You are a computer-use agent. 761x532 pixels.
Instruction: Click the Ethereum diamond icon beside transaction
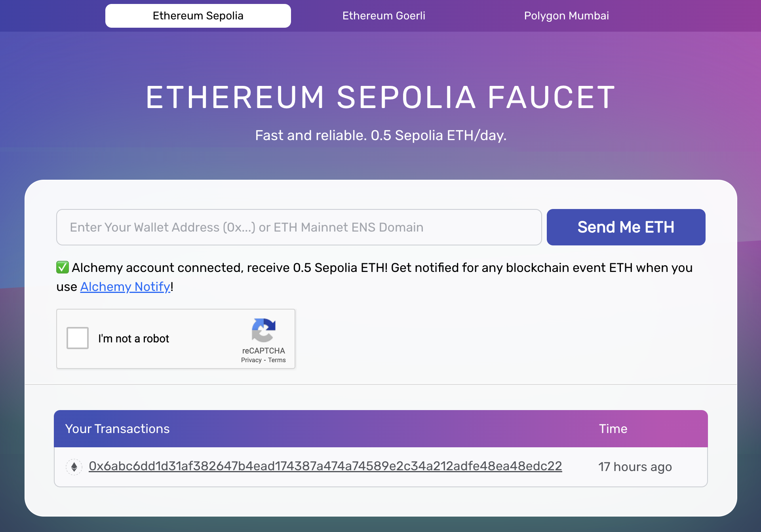click(x=74, y=467)
